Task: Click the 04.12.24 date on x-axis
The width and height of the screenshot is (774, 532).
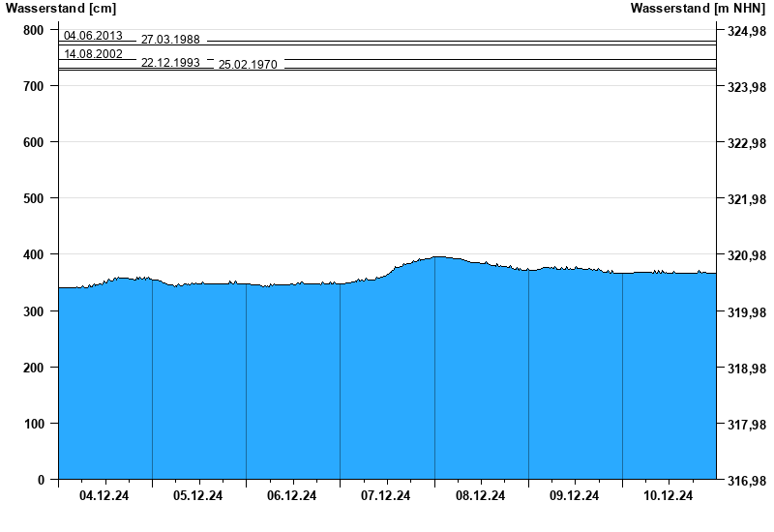Action: tap(105, 496)
